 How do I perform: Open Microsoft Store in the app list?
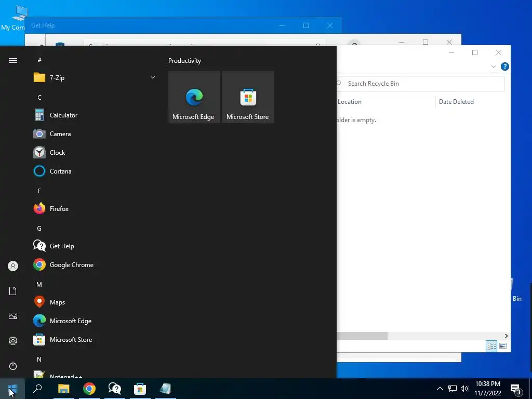click(x=95, y=339)
